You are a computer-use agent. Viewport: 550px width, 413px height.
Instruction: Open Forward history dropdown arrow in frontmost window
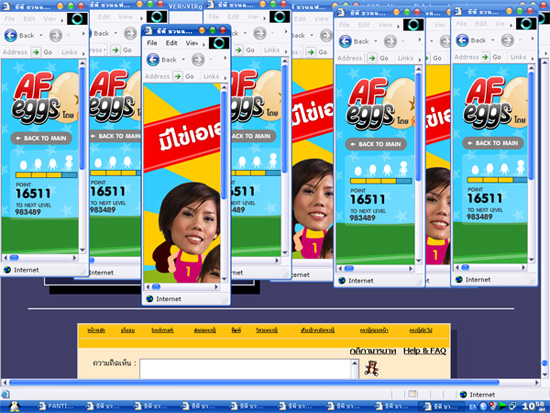click(x=210, y=60)
